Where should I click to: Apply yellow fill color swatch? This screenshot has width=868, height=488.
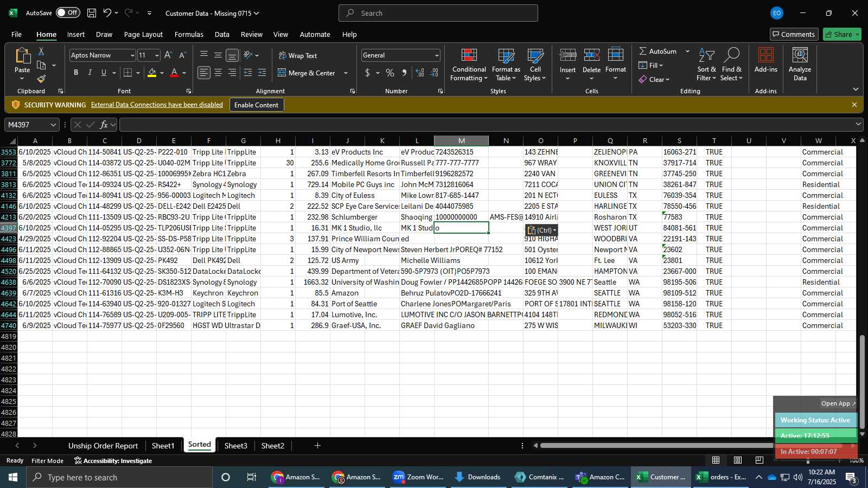[x=152, y=73]
